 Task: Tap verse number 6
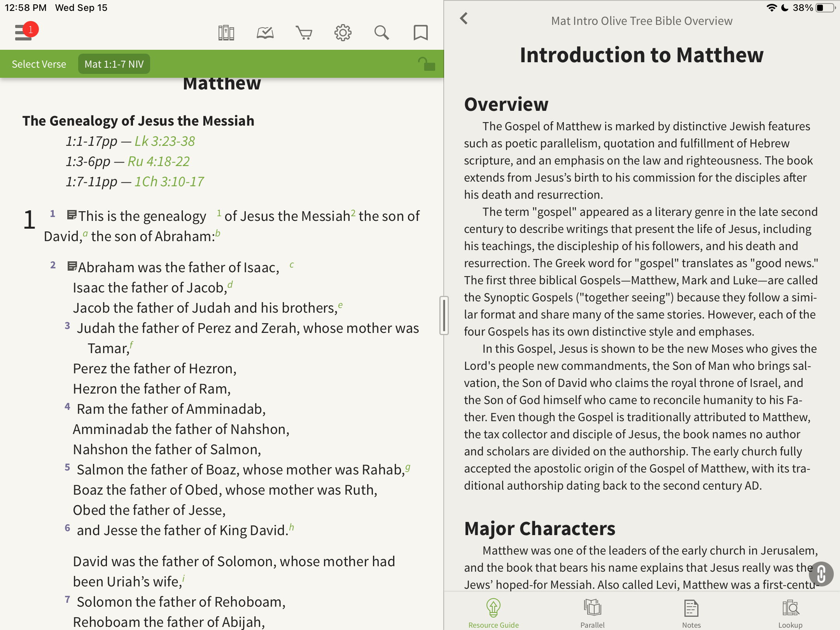click(x=67, y=528)
